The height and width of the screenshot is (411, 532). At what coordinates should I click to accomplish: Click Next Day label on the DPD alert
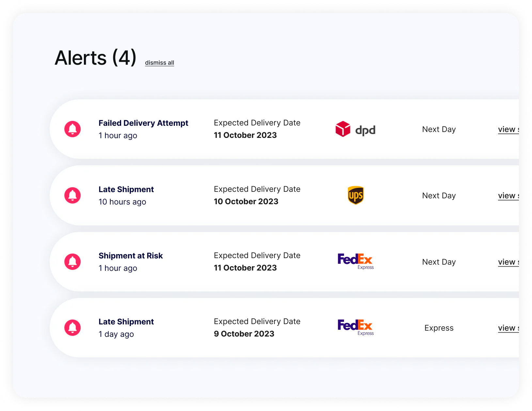tap(439, 129)
